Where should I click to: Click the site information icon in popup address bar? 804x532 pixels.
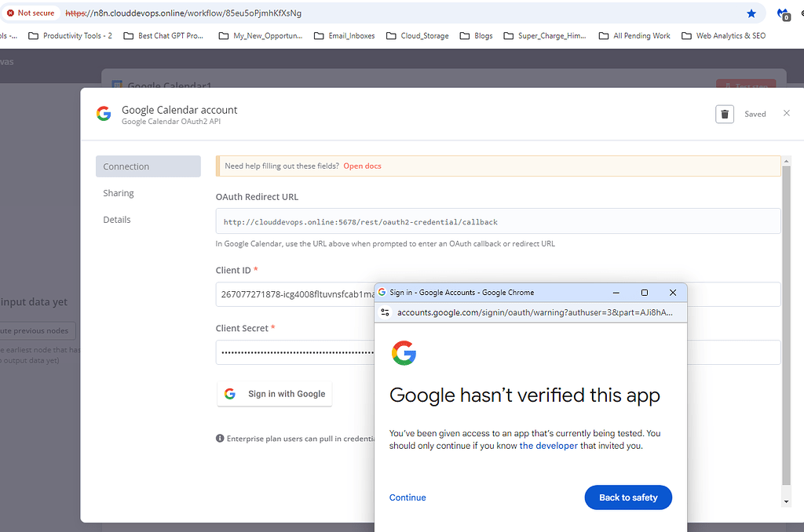coord(386,312)
